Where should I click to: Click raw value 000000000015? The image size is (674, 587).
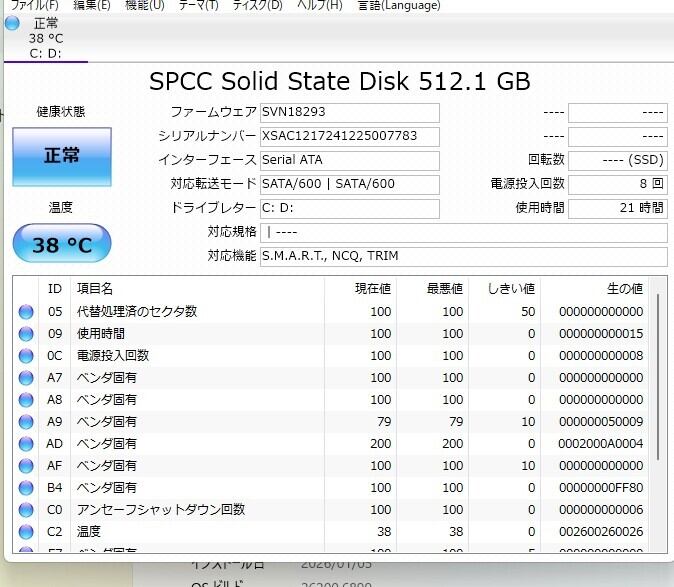point(601,334)
